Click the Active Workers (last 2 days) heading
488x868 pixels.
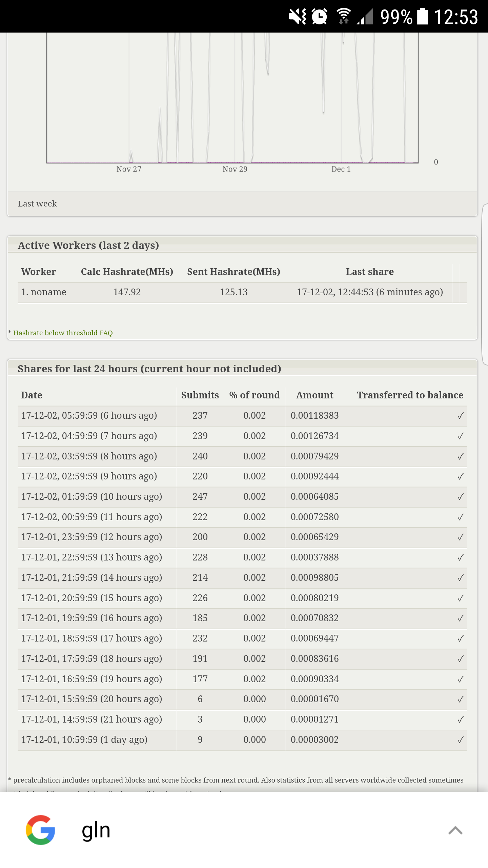(x=88, y=245)
